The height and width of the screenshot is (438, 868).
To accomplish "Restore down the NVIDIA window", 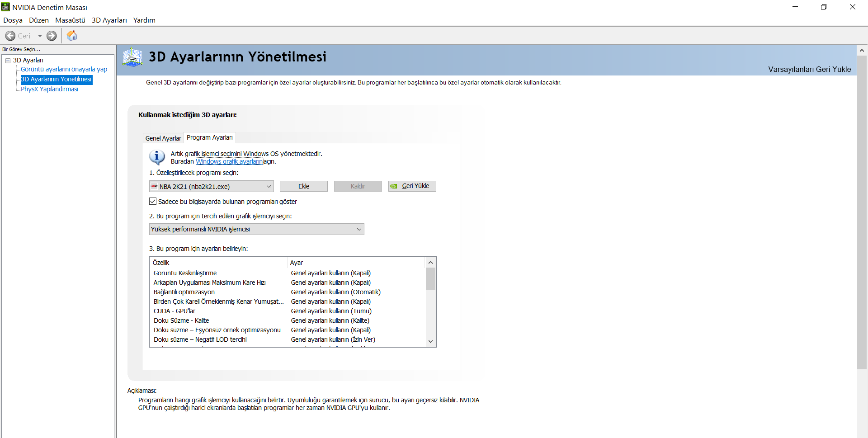I will pyautogui.click(x=824, y=7).
